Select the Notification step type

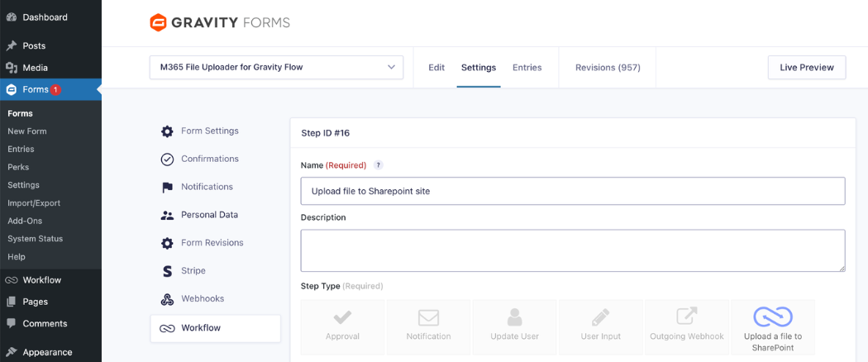click(x=428, y=327)
